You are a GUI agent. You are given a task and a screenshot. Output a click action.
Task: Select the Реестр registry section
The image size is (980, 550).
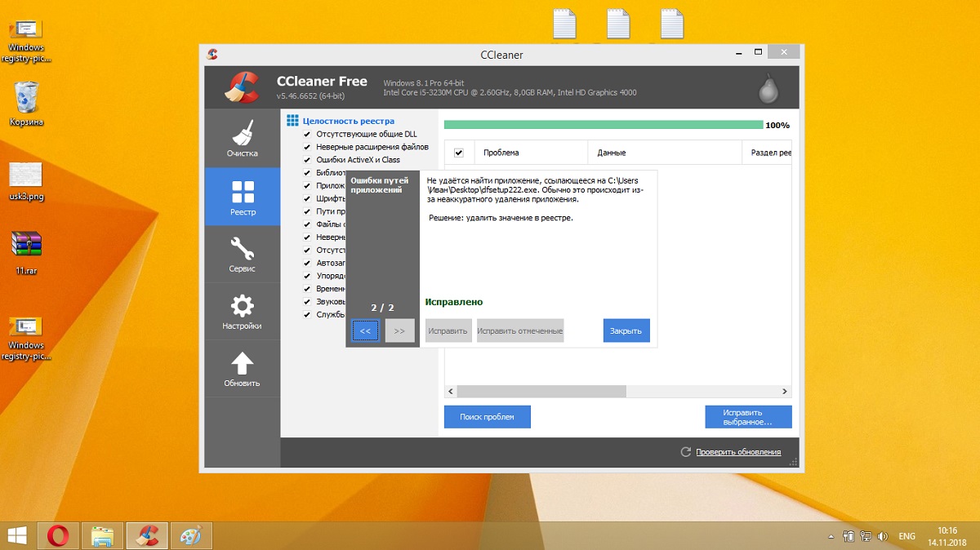coord(243,197)
